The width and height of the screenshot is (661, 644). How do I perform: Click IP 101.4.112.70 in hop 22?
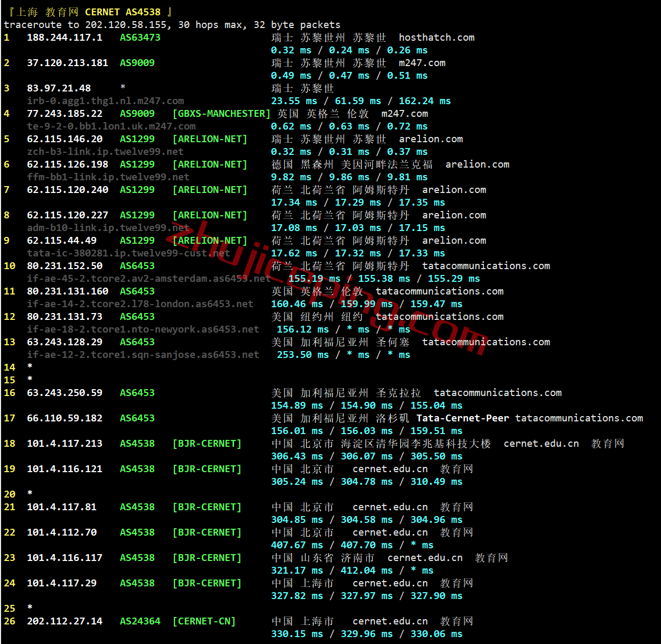[x=62, y=532]
